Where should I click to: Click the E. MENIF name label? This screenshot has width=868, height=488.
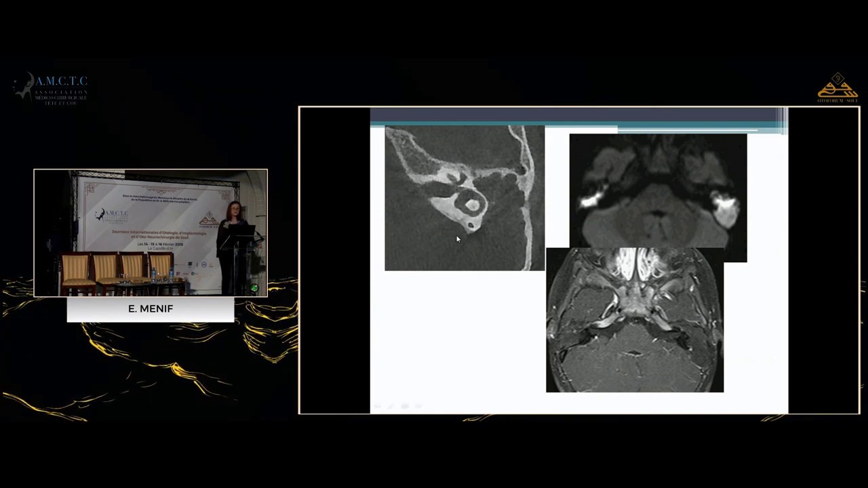[151, 309]
